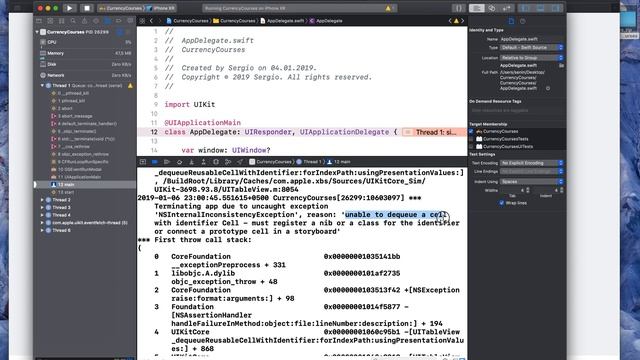Collapse the CurrencyCourses PID process row

pos(37,31)
